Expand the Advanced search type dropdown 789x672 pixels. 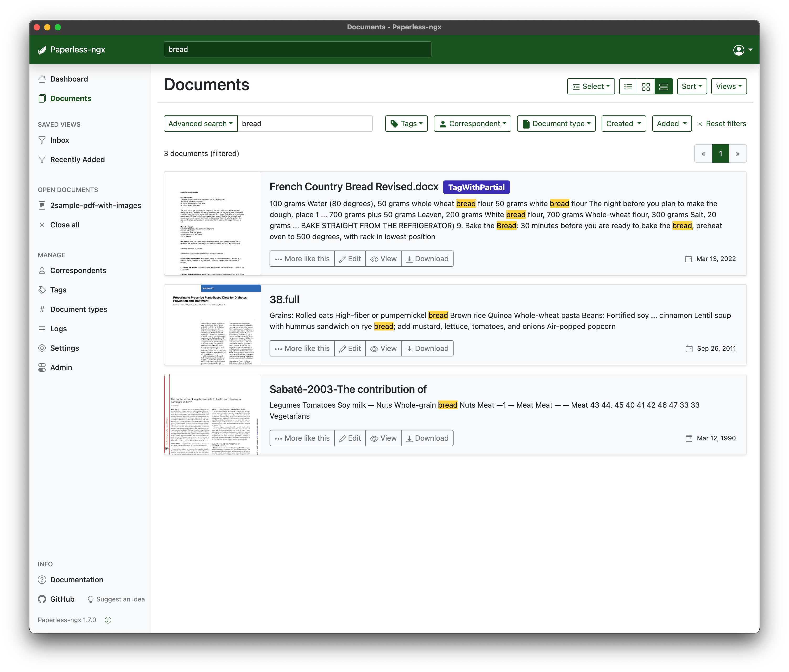pos(200,124)
